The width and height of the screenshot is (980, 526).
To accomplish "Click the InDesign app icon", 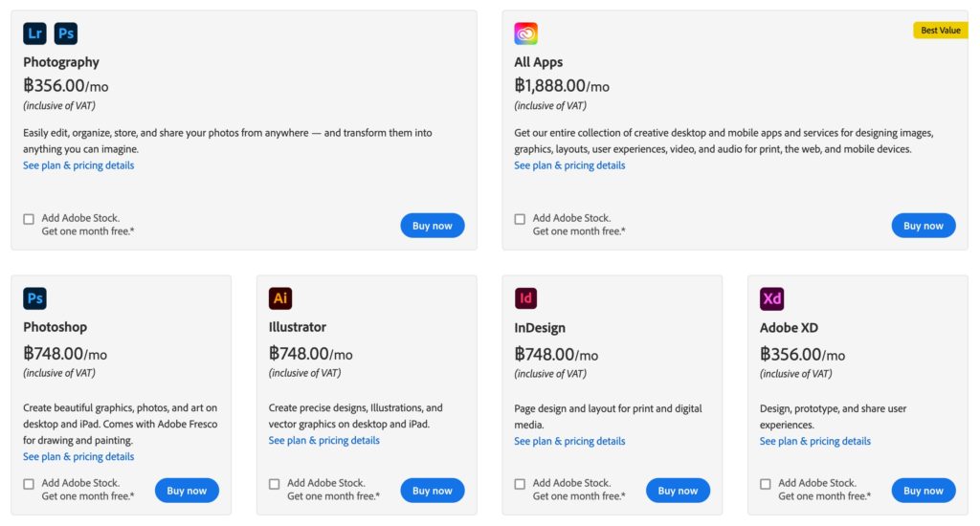I will 525,298.
